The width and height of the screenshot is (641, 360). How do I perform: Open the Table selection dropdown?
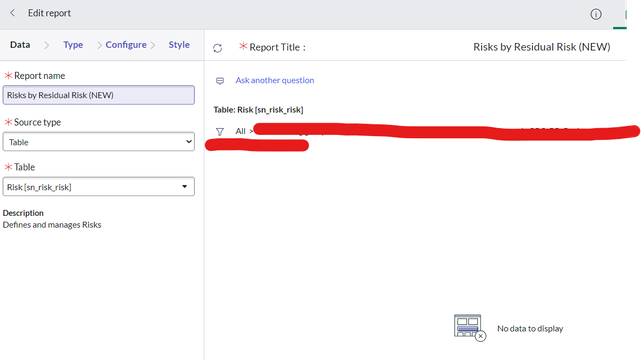pyautogui.click(x=99, y=187)
